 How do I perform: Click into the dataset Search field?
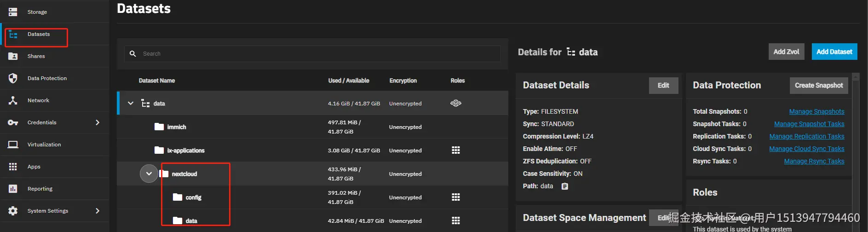tap(317, 54)
